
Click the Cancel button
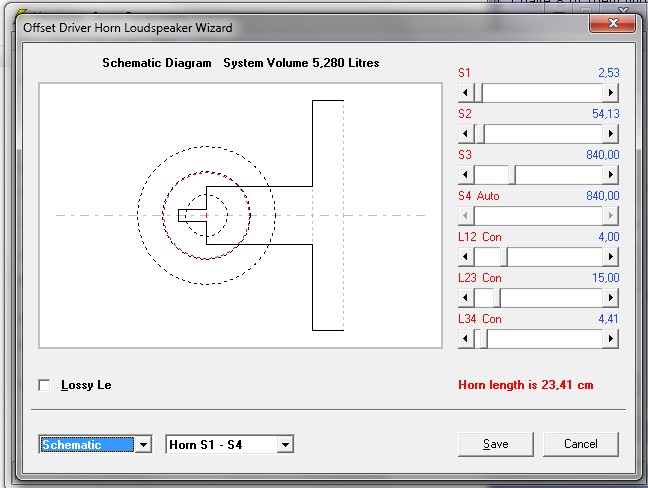(x=581, y=444)
